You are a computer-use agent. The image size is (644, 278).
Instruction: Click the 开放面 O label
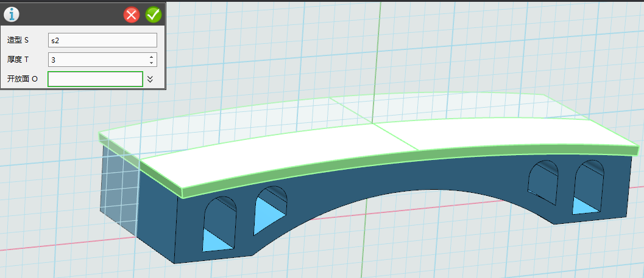pos(22,79)
